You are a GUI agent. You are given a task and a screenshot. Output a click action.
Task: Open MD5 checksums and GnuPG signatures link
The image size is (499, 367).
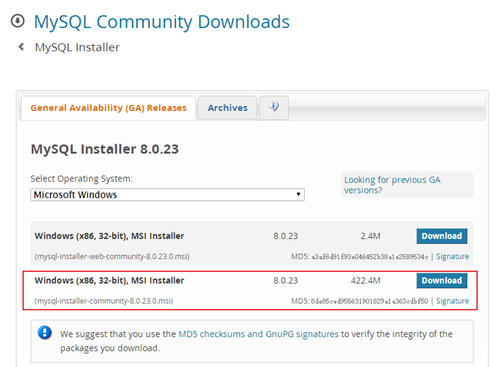coord(258,334)
